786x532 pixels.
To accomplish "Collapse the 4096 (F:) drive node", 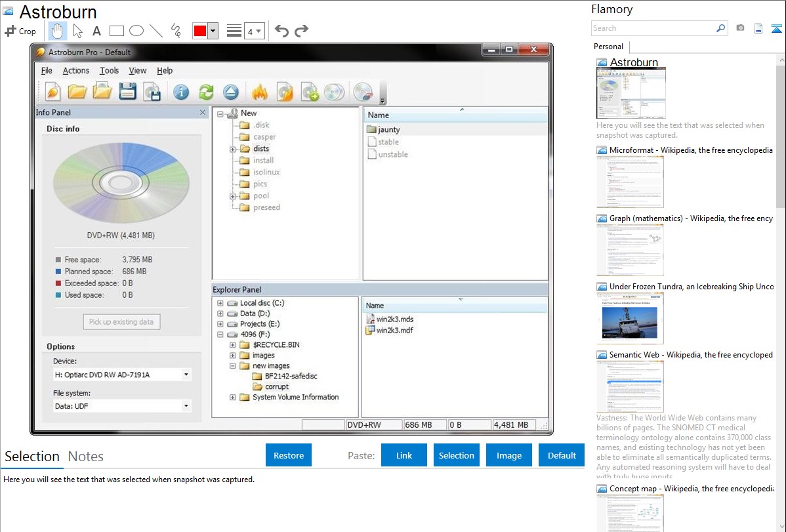I will click(x=220, y=335).
